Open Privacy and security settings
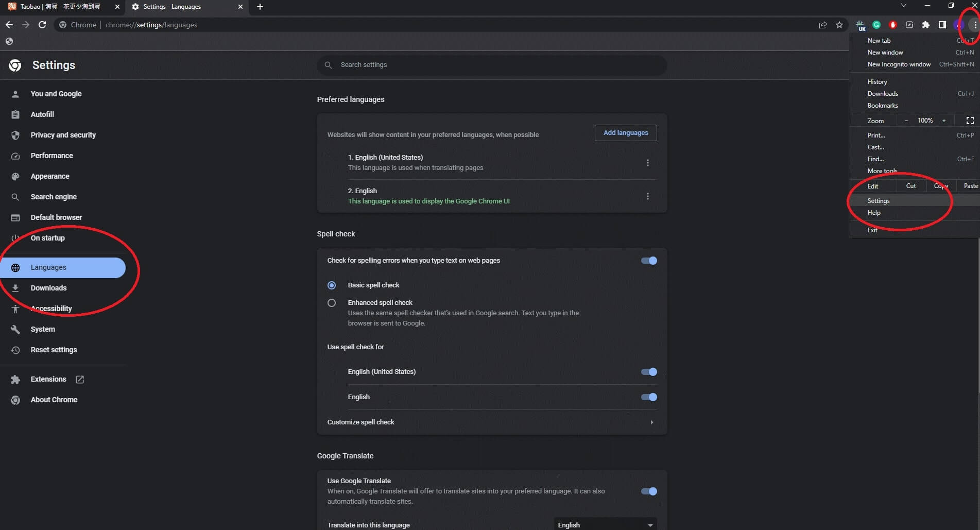The height and width of the screenshot is (530, 980). click(x=63, y=135)
